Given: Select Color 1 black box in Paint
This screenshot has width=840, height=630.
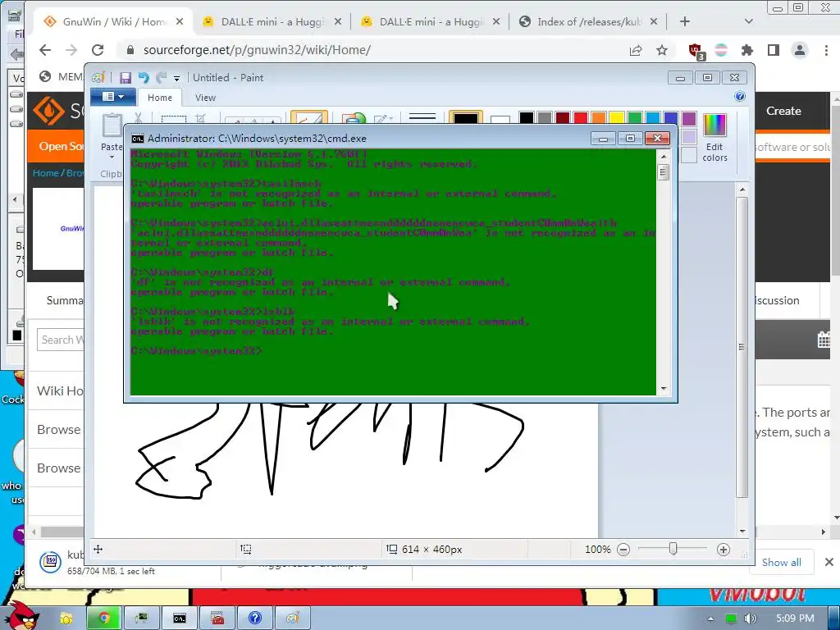Looking at the screenshot, I should [x=466, y=117].
